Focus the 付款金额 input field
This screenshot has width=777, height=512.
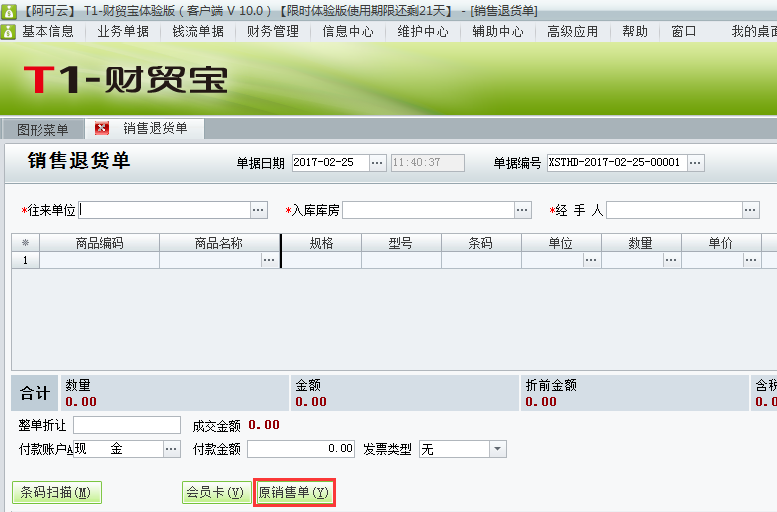301,449
